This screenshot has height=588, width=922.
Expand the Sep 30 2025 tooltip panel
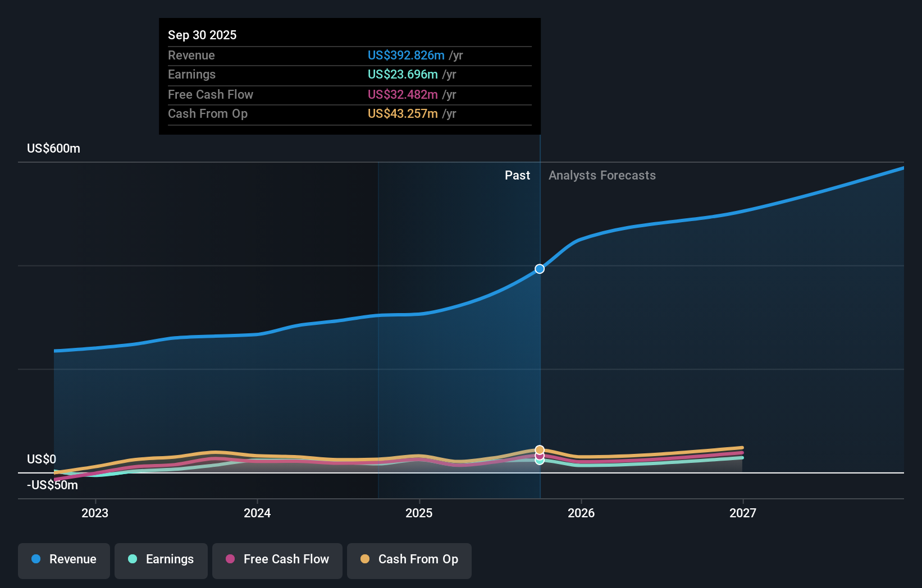tap(349, 76)
